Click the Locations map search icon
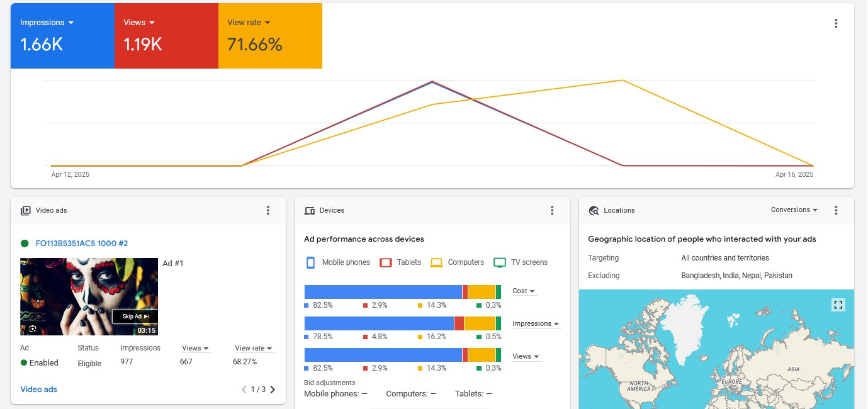This screenshot has width=868, height=409. (x=593, y=211)
